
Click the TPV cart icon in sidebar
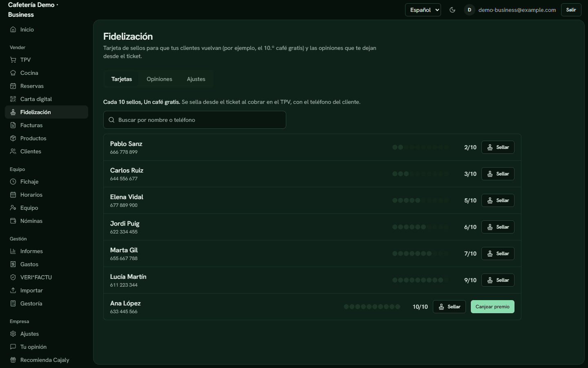tap(13, 60)
